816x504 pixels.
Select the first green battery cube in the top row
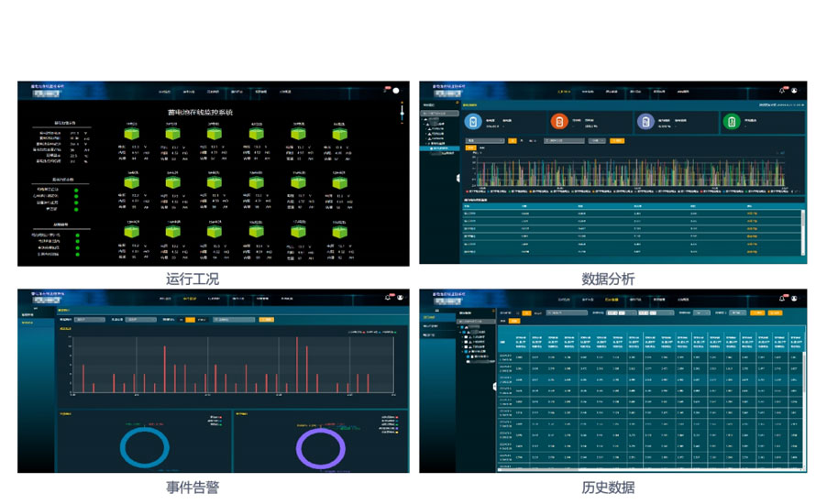coord(133,135)
